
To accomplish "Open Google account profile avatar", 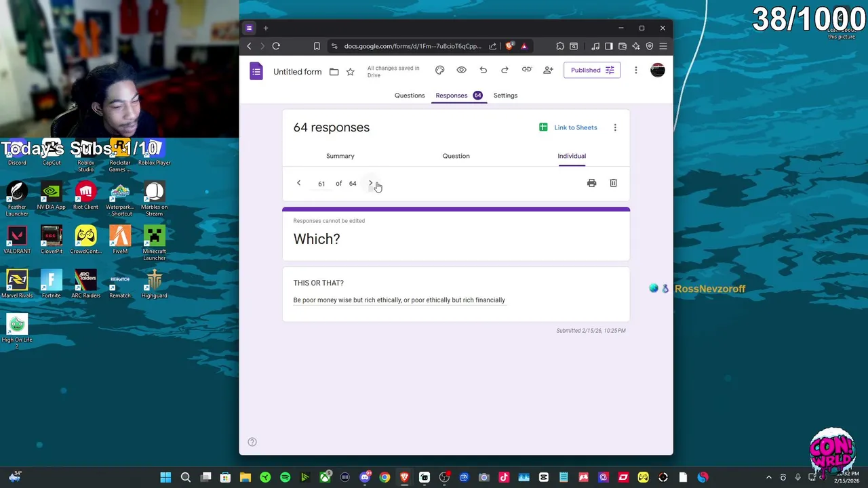I will 658,70.
